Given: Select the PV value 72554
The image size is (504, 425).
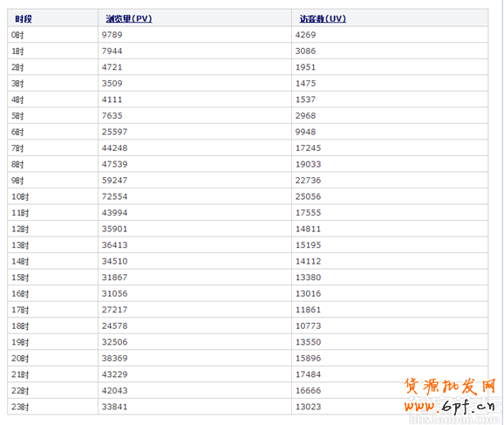Looking at the screenshot, I should (115, 196).
